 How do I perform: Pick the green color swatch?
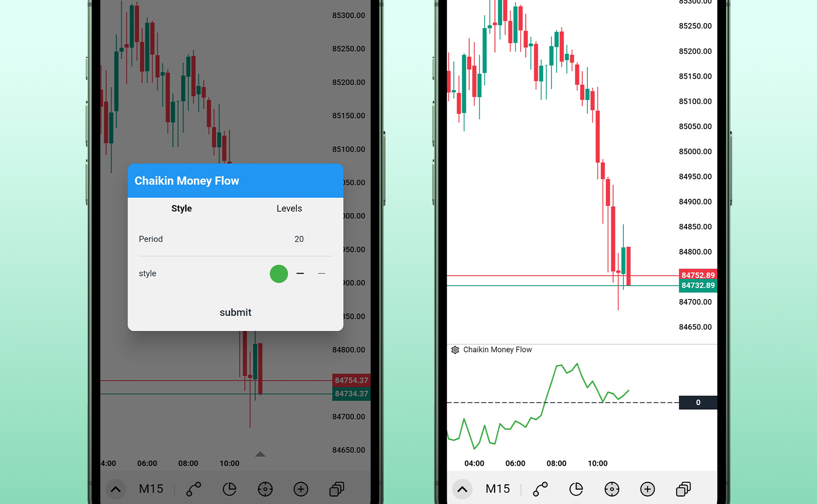pyautogui.click(x=279, y=274)
